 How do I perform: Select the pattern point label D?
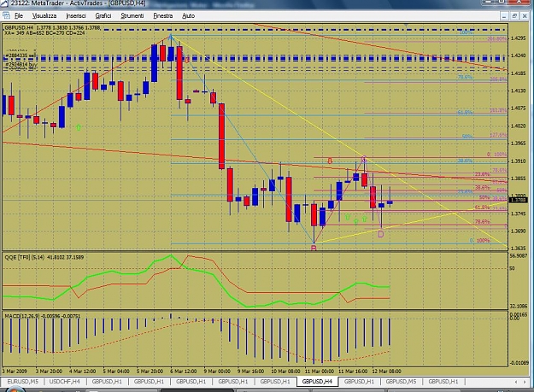click(x=381, y=234)
